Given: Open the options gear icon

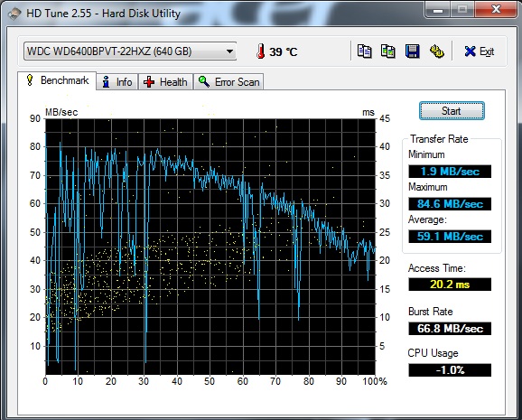Looking at the screenshot, I should [436, 51].
